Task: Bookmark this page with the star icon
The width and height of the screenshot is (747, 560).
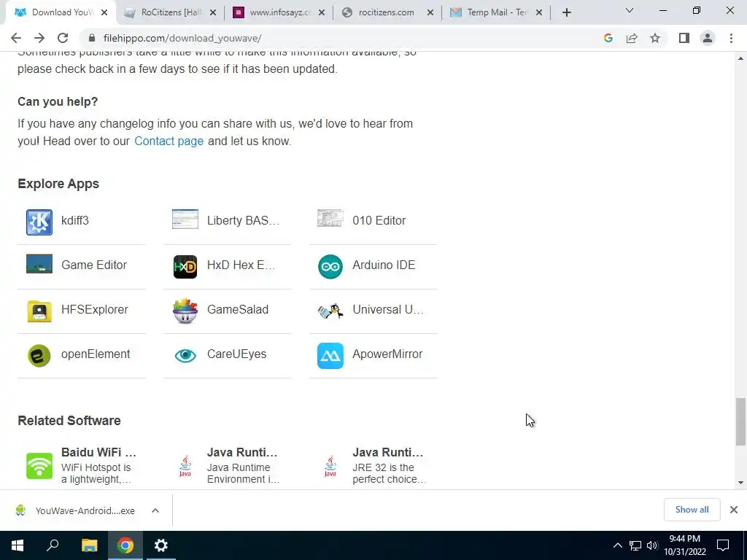Action: pos(655,38)
